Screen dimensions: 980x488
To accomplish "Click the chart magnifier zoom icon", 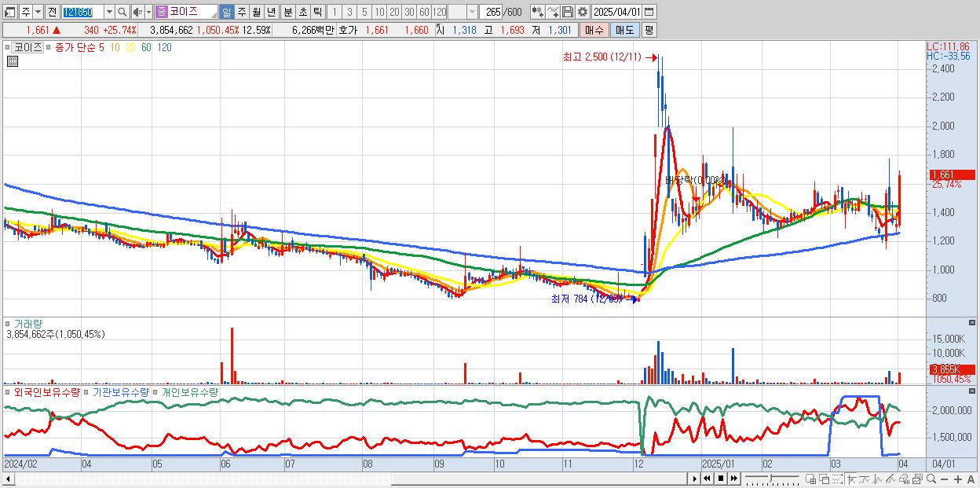I will coord(931,479).
